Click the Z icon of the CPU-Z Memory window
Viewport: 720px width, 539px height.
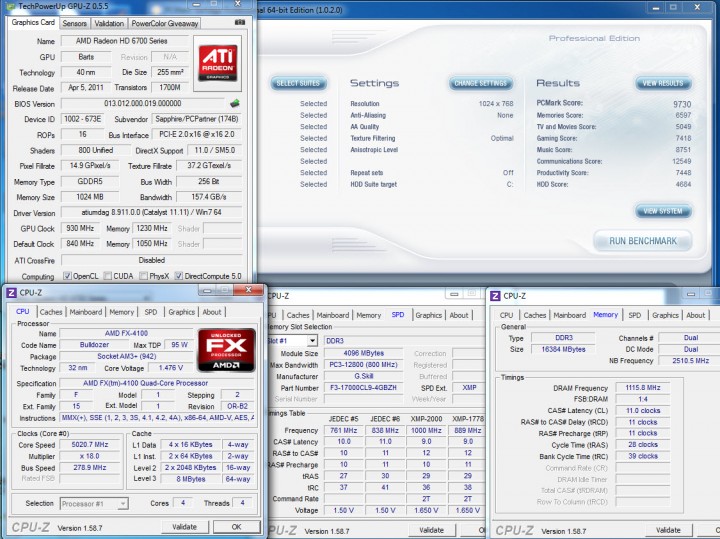(495, 296)
